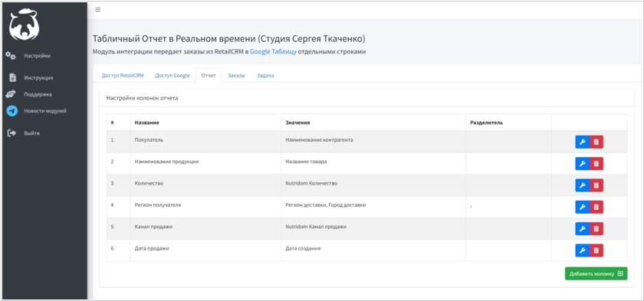Image resolution: width=644 pixels, height=301 pixels.
Task: Click the Регион доставки, Город доставки cell
Action: 373,207
